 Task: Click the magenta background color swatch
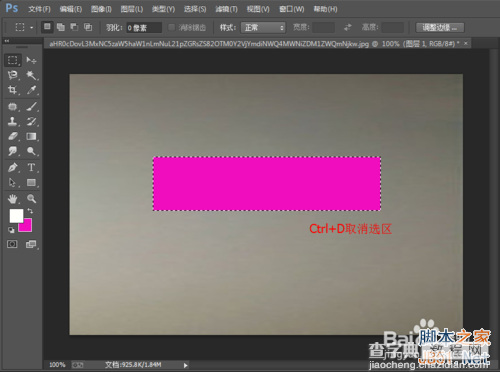(x=27, y=227)
